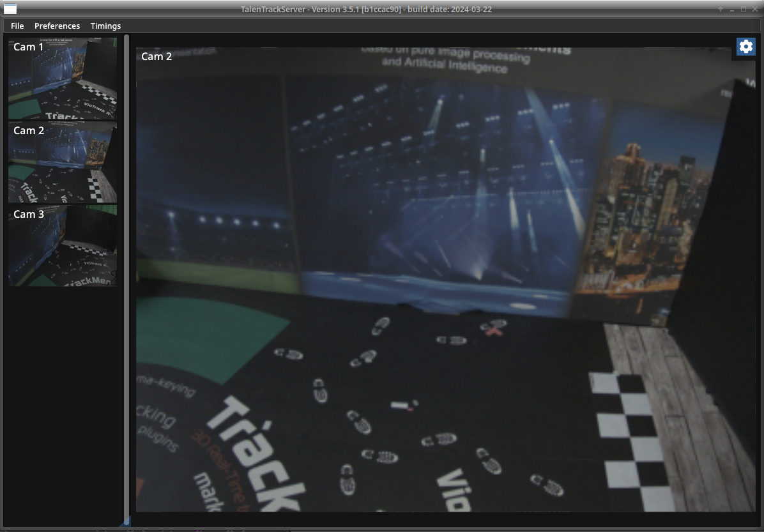
Task: Click the keep-above arrow icon in title bar
Action: 721,9
